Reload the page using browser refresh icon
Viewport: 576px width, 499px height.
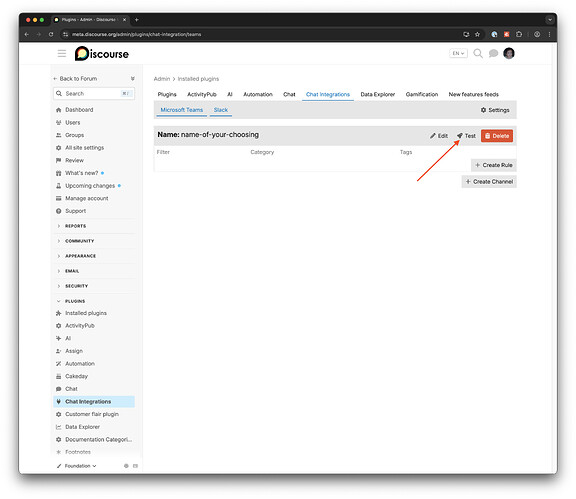(x=51, y=34)
